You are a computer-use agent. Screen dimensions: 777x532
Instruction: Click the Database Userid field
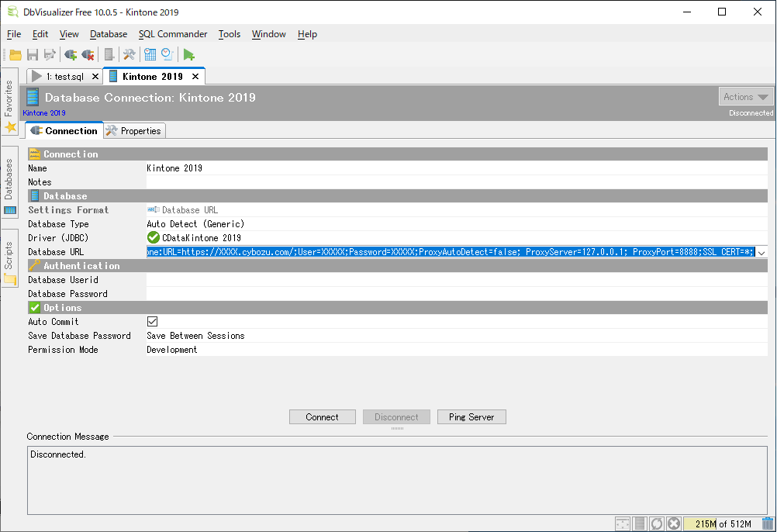pos(457,280)
